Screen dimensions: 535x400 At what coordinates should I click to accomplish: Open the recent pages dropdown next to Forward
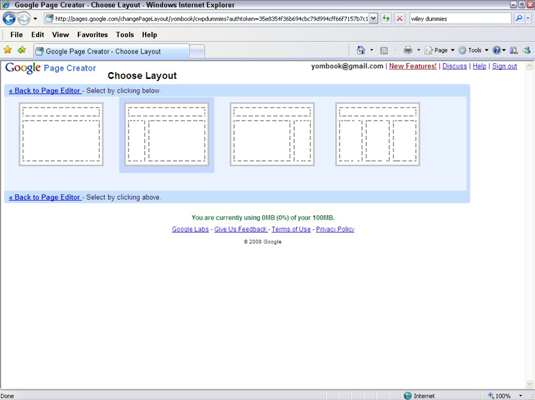click(35, 18)
